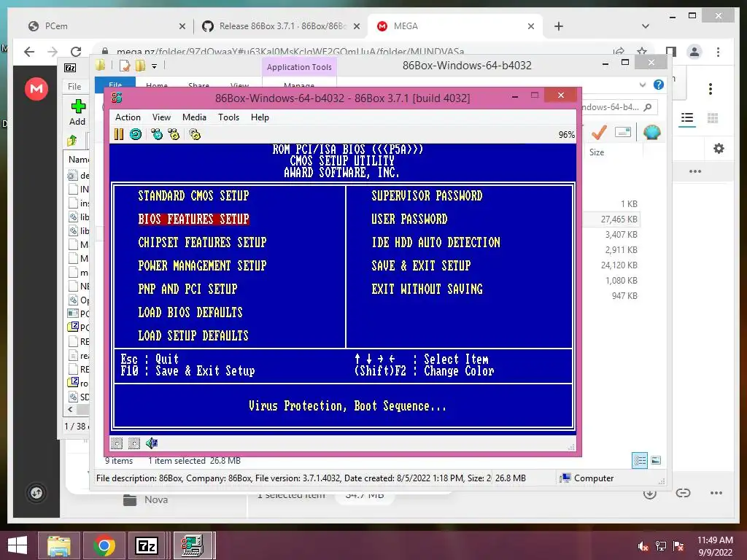Open MEGA settings gear icon
This screenshot has width=747, height=560.
(x=719, y=149)
